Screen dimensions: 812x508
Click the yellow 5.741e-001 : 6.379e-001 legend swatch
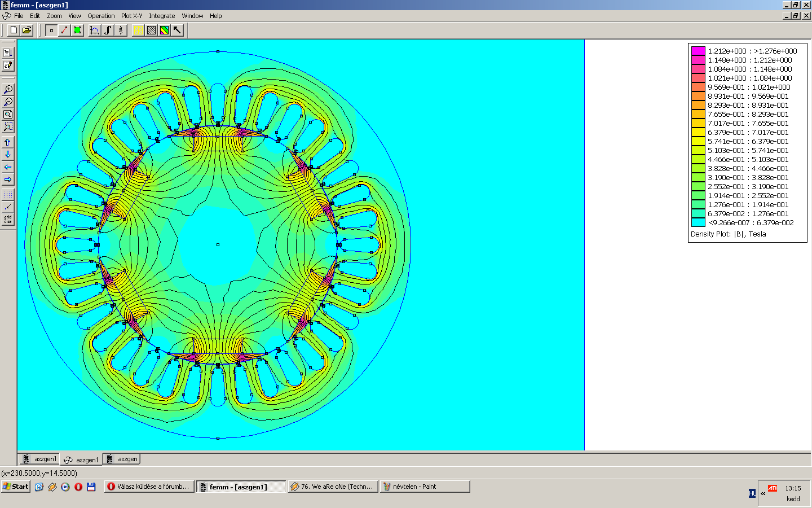[698, 141]
